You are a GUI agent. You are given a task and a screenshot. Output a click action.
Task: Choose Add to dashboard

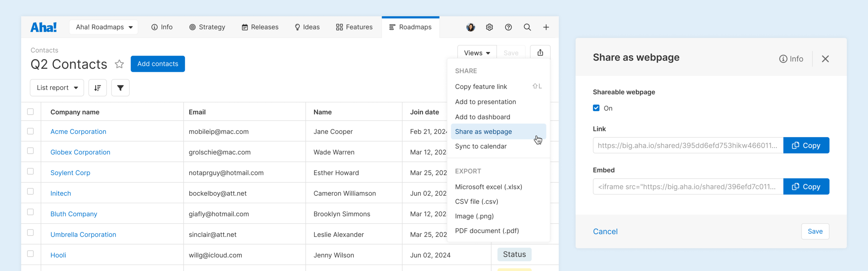point(499,117)
